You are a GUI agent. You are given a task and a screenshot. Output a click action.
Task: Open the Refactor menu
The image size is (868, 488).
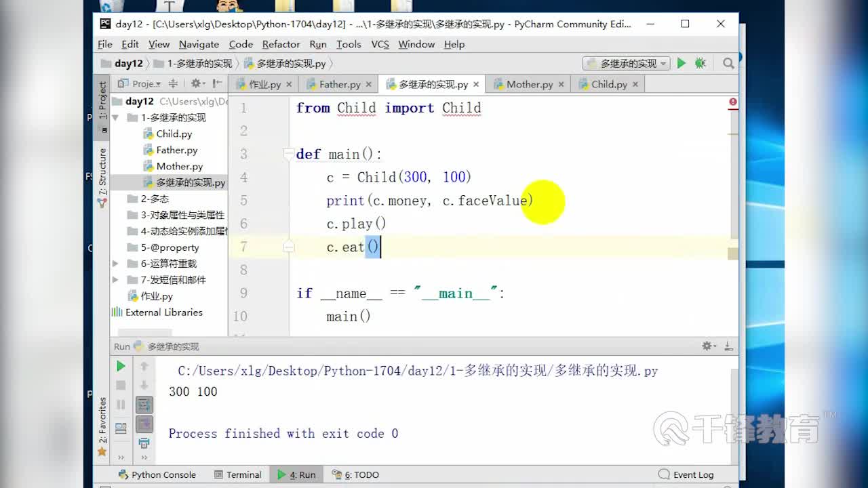281,44
